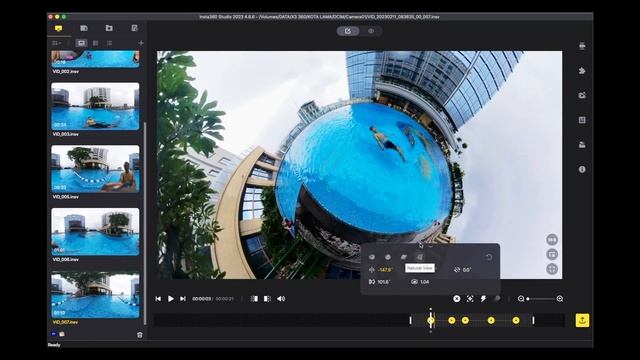Click the fourth icon in the right toolbar
Screen dimensions: 640x360
point(582,120)
